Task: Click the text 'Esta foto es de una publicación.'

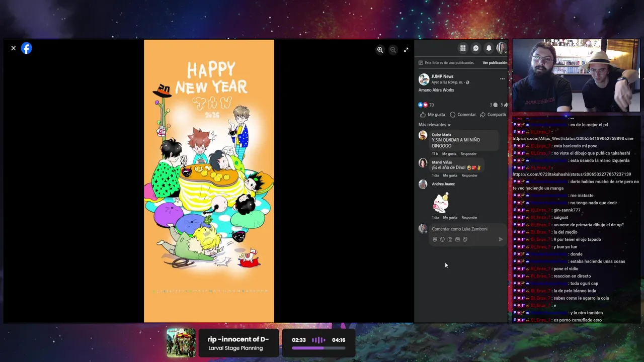Action: (449, 63)
